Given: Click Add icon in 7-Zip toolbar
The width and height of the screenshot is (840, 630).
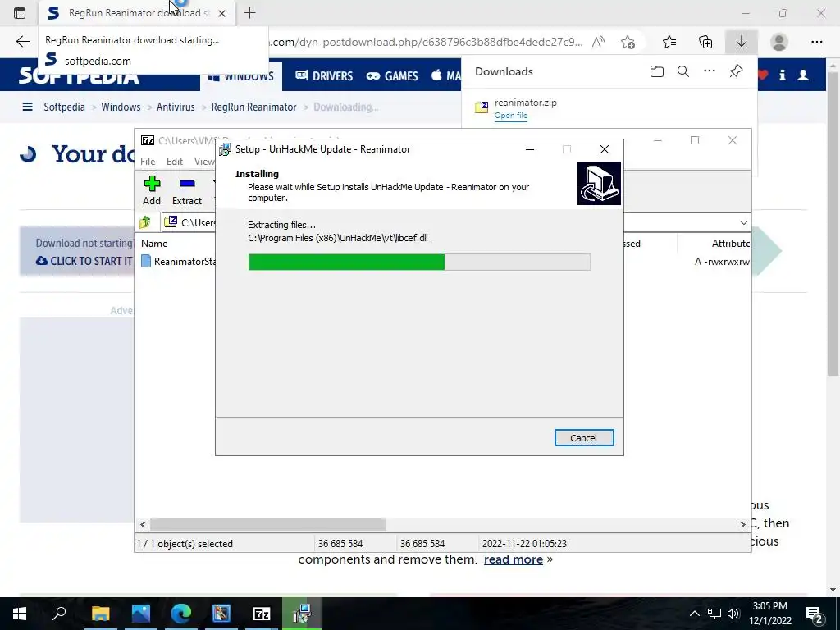Looking at the screenshot, I should [152, 190].
